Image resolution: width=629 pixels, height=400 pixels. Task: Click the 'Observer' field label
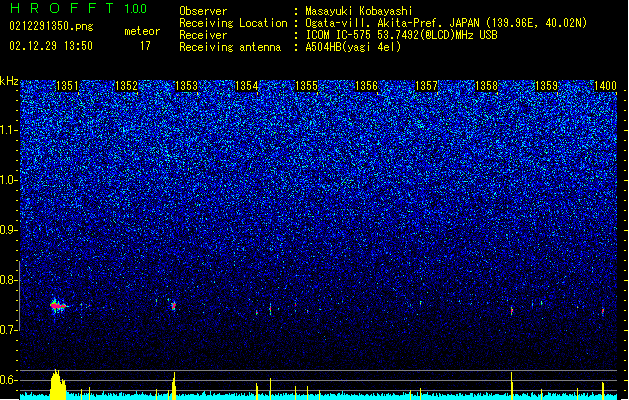[x=203, y=11]
